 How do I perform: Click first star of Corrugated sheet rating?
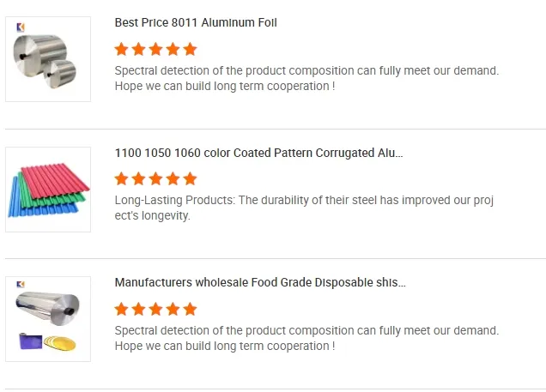[122, 179]
